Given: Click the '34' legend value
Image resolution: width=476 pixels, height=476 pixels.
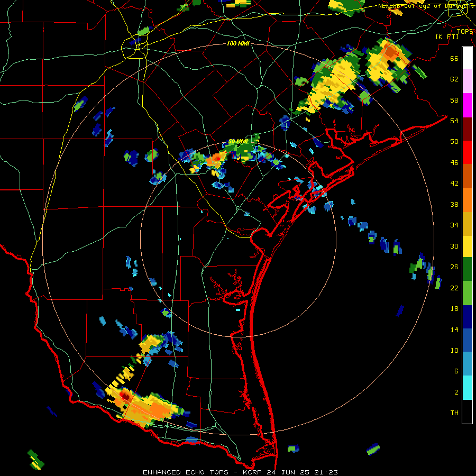Looking at the screenshot, I should click(x=454, y=225).
